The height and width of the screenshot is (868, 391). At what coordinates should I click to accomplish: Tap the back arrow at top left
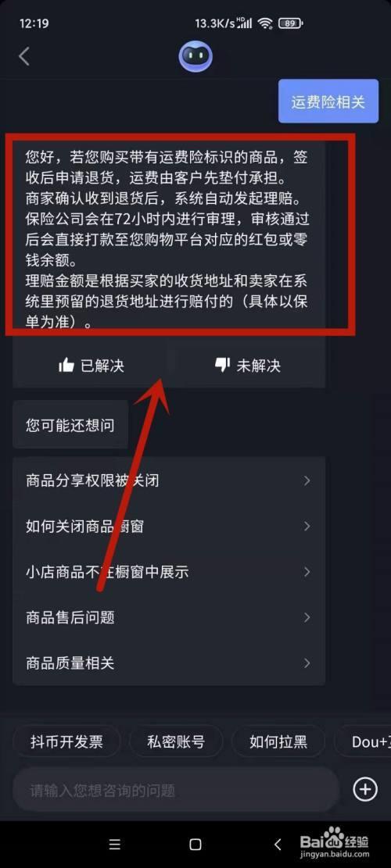tap(23, 56)
